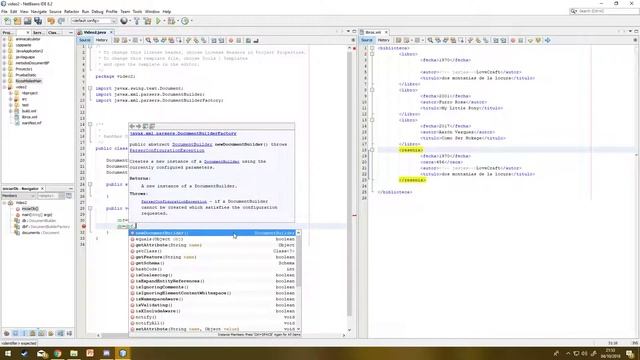Image resolution: width=640 pixels, height=360 pixels.
Task: Click the completion list vertical scrollbar
Action: [298, 281]
